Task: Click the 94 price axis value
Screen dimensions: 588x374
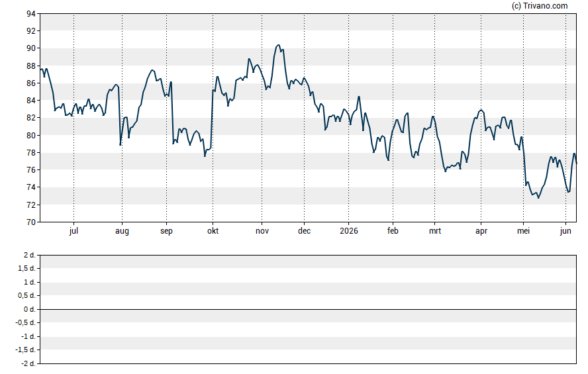Action: pyautogui.click(x=31, y=14)
